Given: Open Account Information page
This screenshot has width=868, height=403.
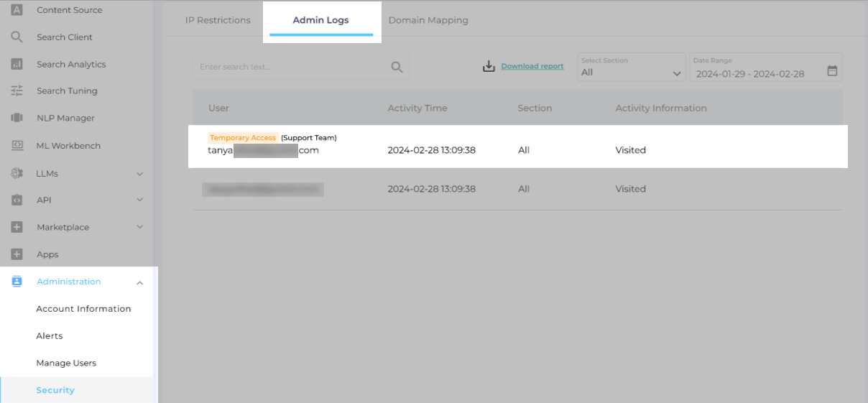Looking at the screenshot, I should coord(83,309).
